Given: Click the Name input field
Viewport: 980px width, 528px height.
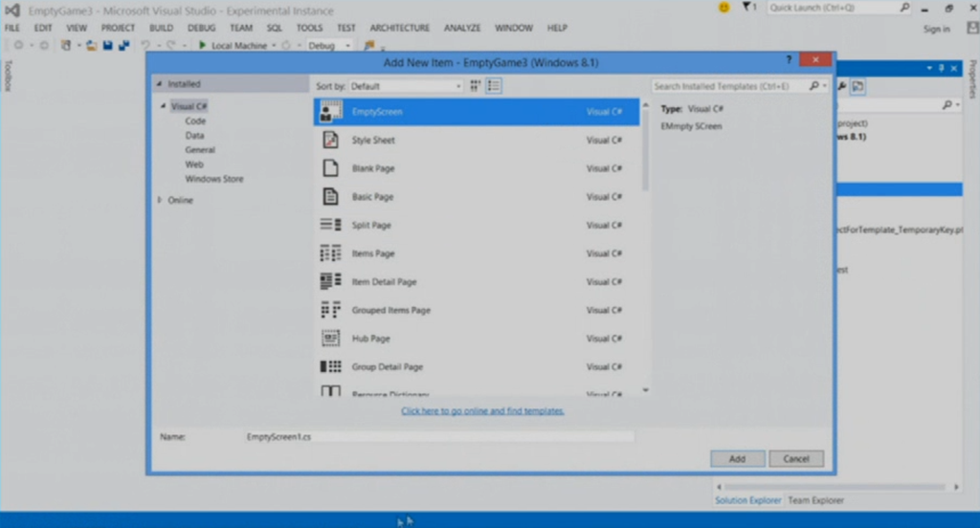Looking at the screenshot, I should pos(439,437).
